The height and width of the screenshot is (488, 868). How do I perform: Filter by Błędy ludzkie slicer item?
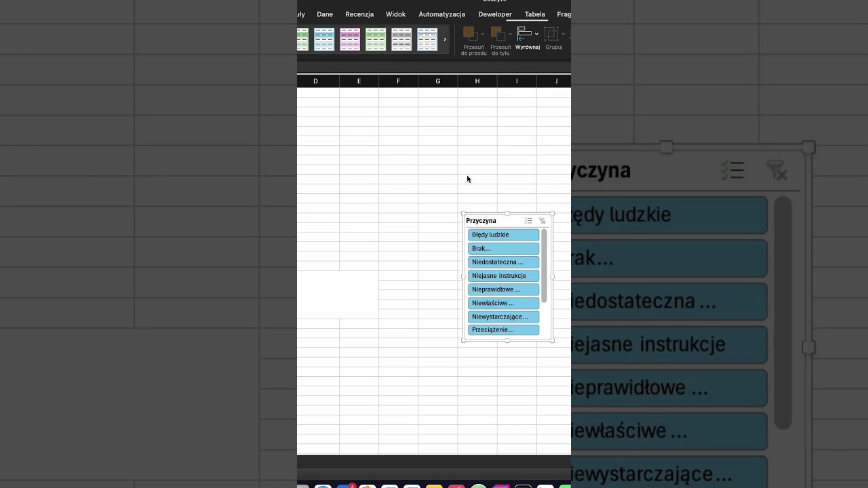click(503, 235)
